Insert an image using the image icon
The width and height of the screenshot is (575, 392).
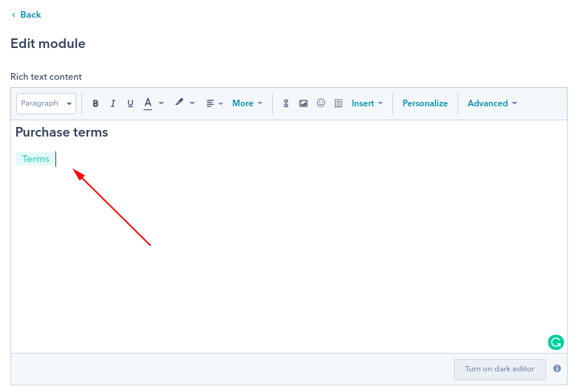[x=303, y=104]
